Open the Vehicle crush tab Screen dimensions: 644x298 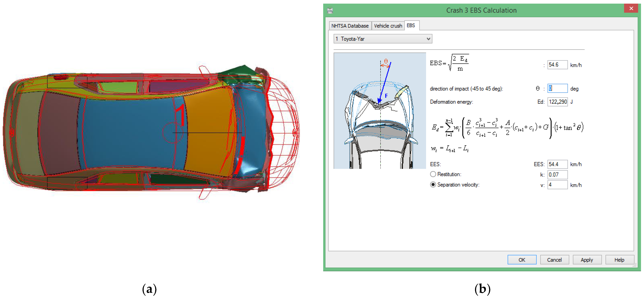tap(388, 26)
